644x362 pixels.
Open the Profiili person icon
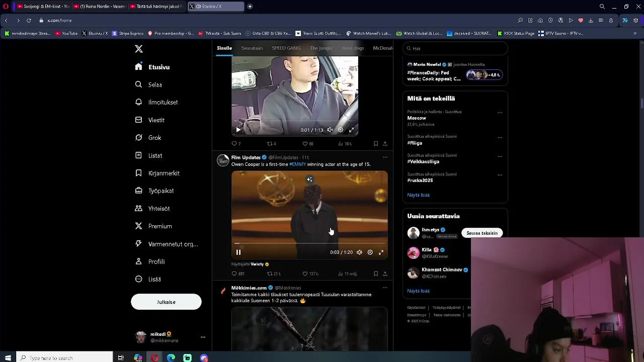(138, 261)
